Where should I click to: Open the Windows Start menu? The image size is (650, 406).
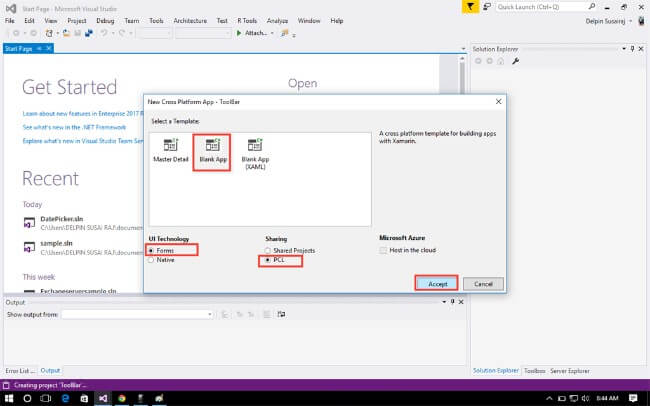point(9,399)
